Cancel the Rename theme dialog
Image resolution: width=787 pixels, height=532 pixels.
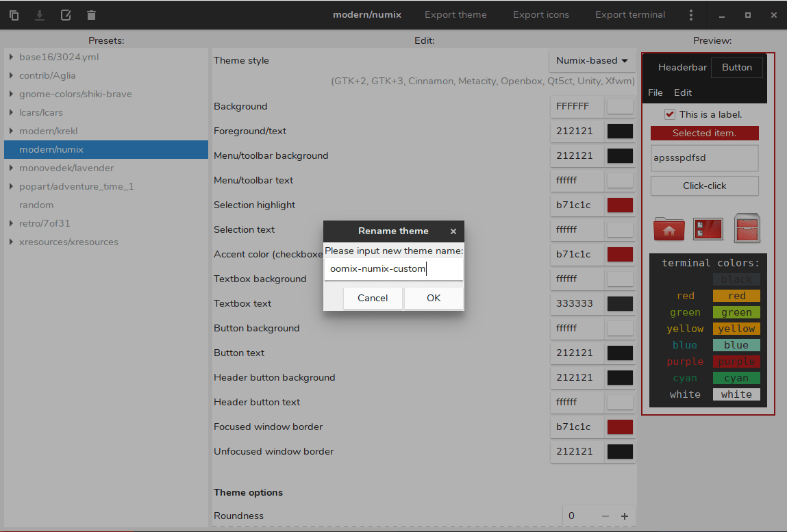373,298
